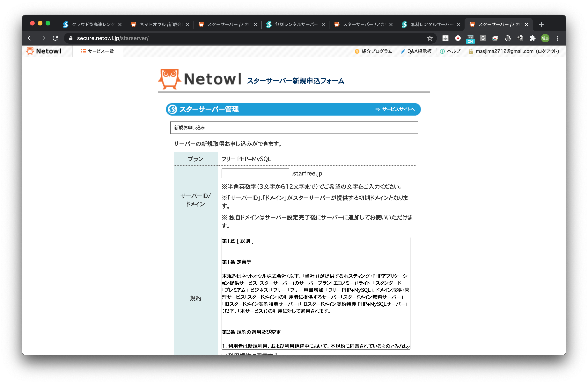This screenshot has width=588, height=384.
Task: Click the rainbow window extension icon
Action: point(495,38)
